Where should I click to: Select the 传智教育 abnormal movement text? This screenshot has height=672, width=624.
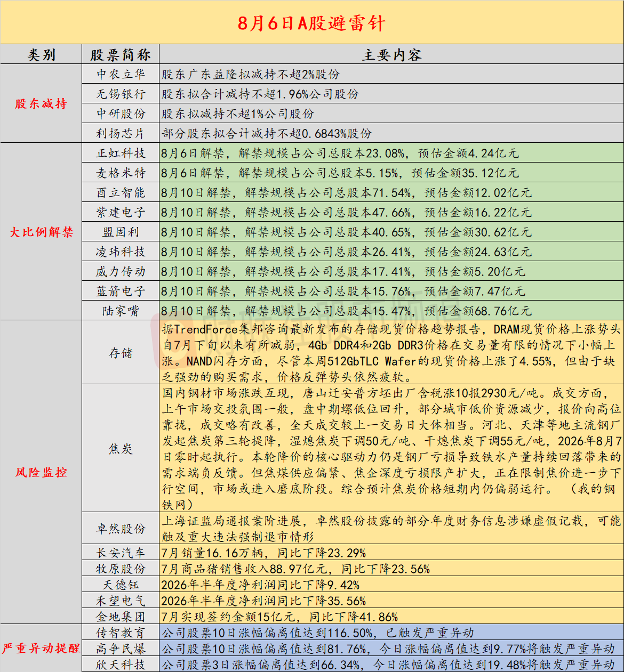coord(318,633)
